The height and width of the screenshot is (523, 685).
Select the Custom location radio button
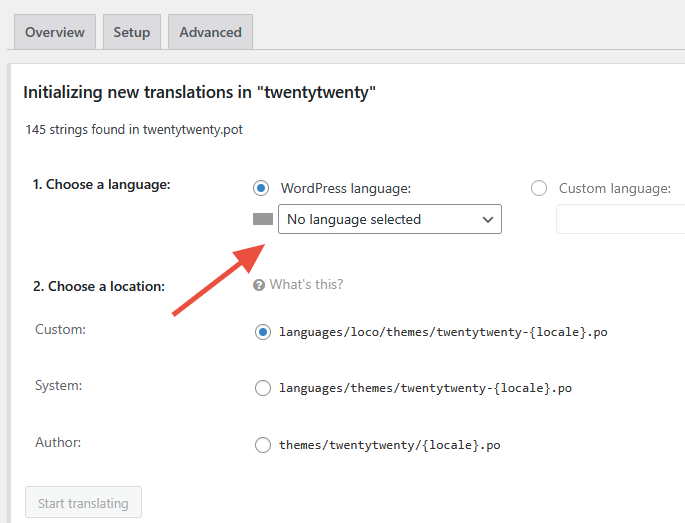(263, 332)
